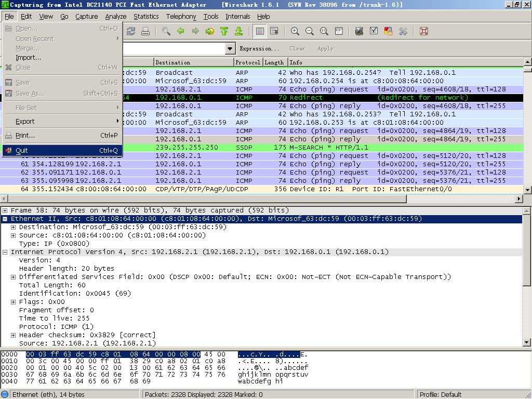The width and height of the screenshot is (532, 399).
Task: Click the Go to packet number icon
Action: (x=210, y=31)
